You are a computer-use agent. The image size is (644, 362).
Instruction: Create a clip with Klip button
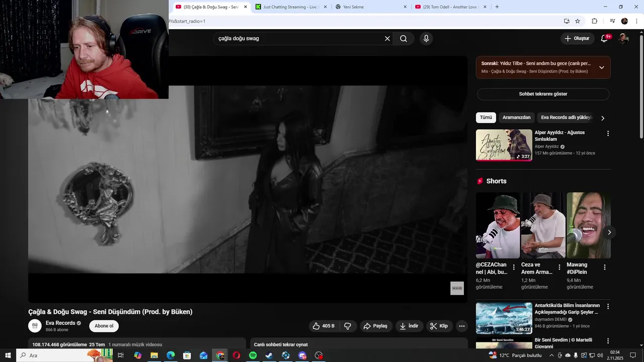click(439, 326)
